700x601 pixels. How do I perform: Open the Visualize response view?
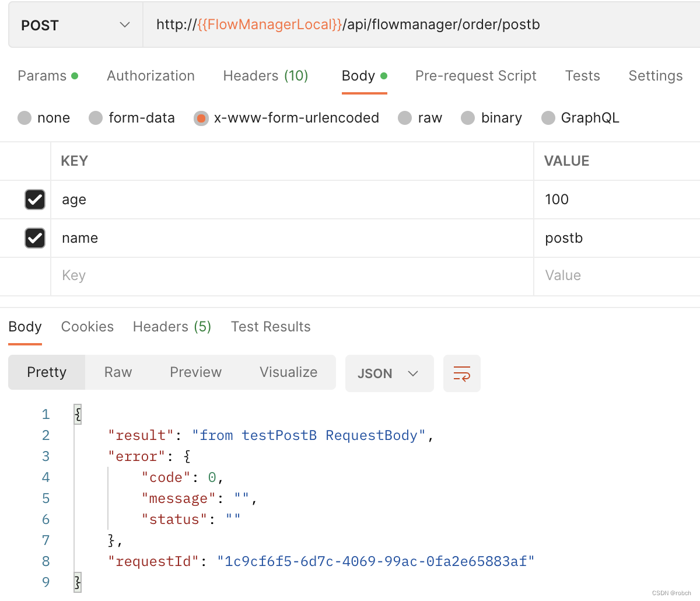[288, 372]
